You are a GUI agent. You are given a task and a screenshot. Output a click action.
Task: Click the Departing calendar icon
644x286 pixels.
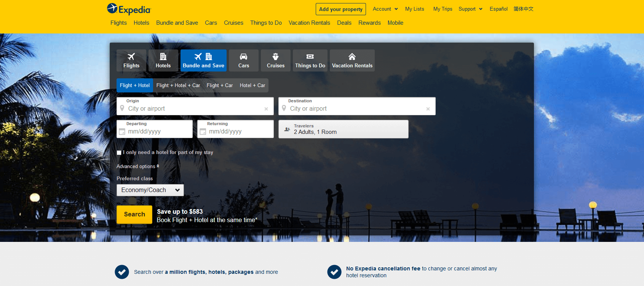click(122, 132)
